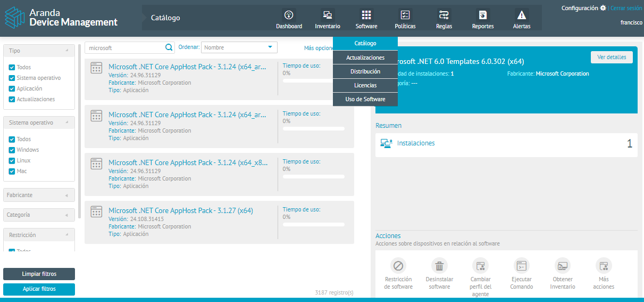Open AppHost Pack 3.1.24 (x64_x8...) link
The height and width of the screenshot is (302, 644).
click(188, 162)
